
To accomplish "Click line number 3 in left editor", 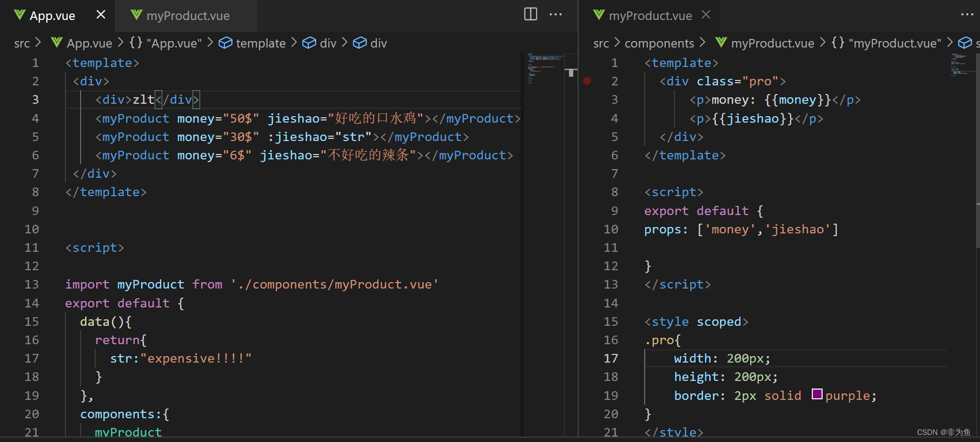I will [x=35, y=99].
